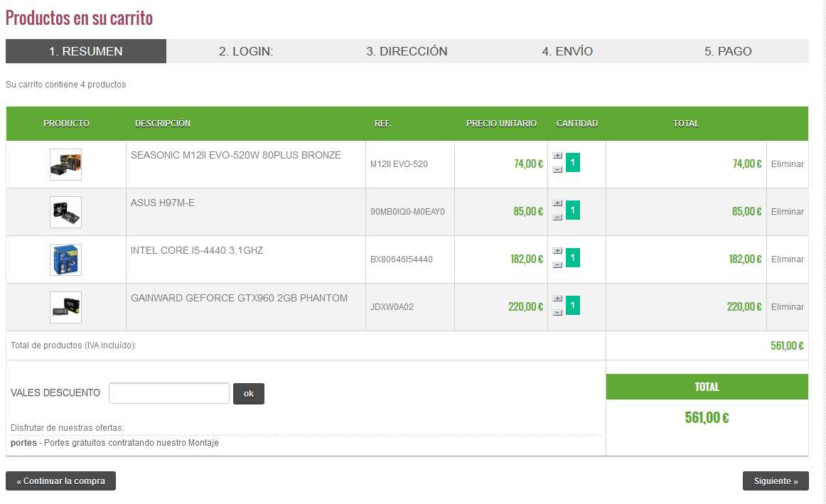The image size is (826, 504).
Task: Click 'Total de productos (IVA incluído)' label
Action: point(73,345)
